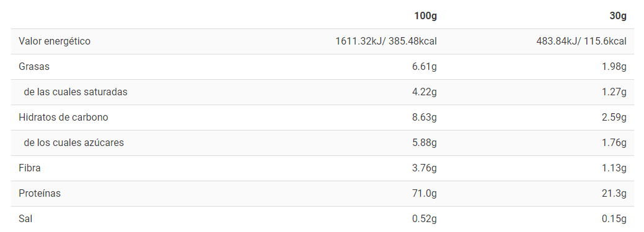Click the 4.22g saturated fat value
Viewport: 644px width, 232px height.
[x=425, y=92]
